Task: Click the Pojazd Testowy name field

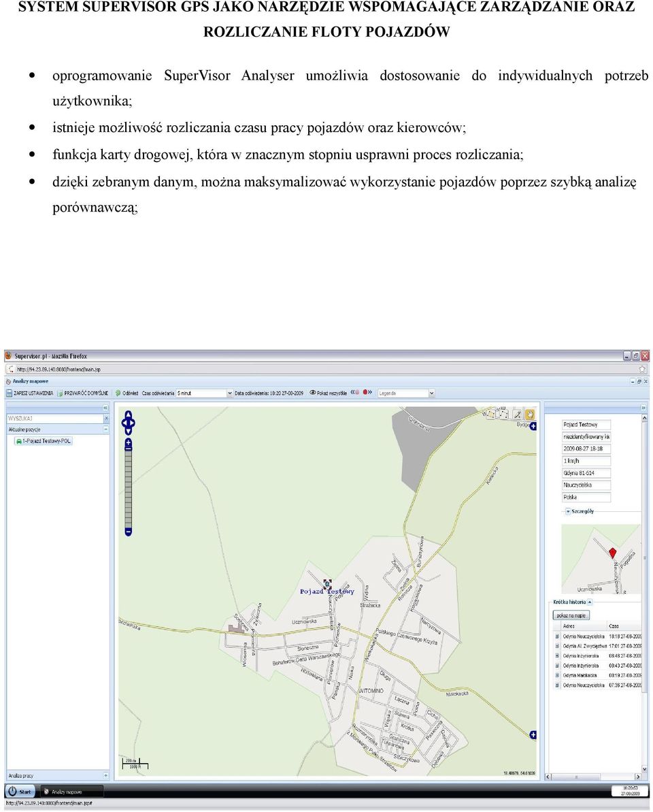Action: (586, 425)
